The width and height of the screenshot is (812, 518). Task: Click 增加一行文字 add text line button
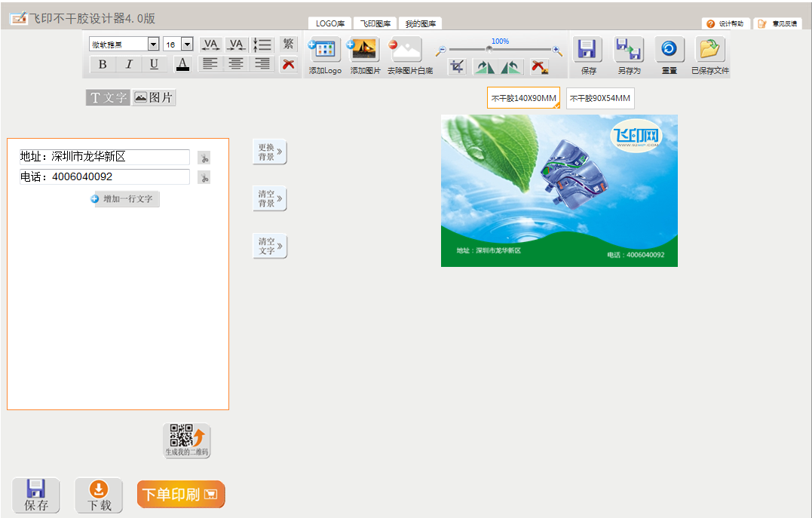click(124, 199)
